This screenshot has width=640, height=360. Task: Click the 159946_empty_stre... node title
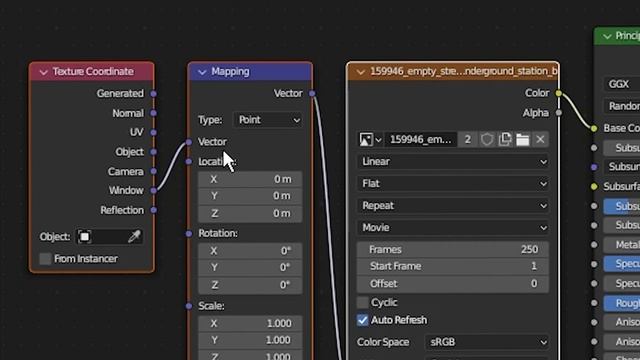coord(463,71)
